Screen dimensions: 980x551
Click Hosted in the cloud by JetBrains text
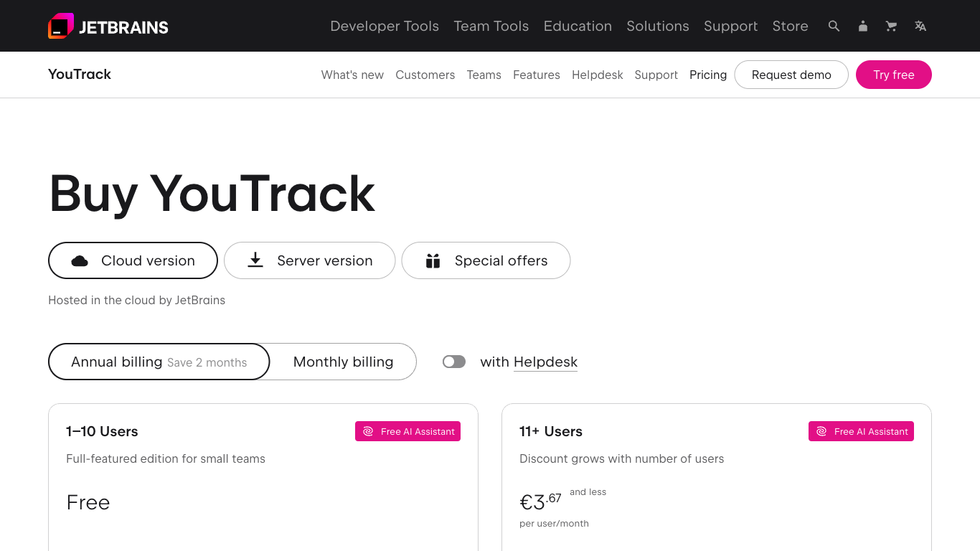(x=137, y=300)
